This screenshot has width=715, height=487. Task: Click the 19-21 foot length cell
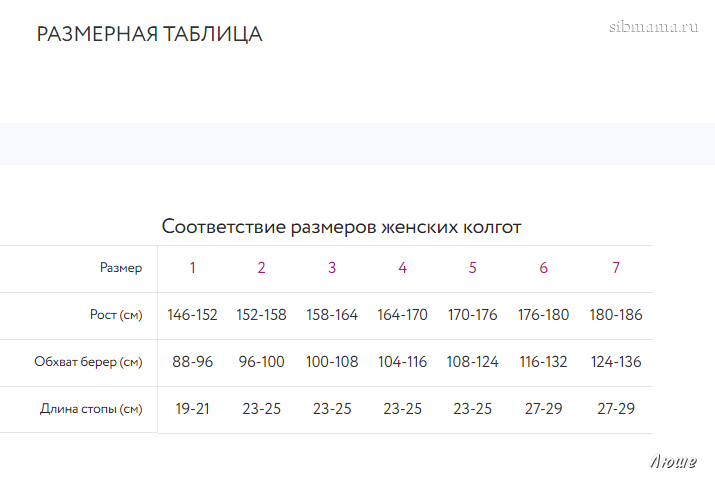(x=192, y=409)
